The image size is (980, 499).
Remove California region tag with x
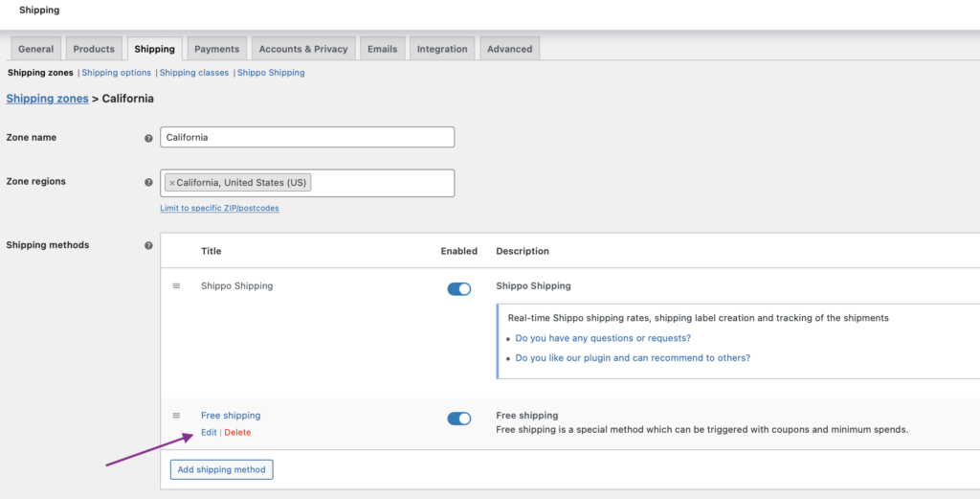pyautogui.click(x=172, y=183)
